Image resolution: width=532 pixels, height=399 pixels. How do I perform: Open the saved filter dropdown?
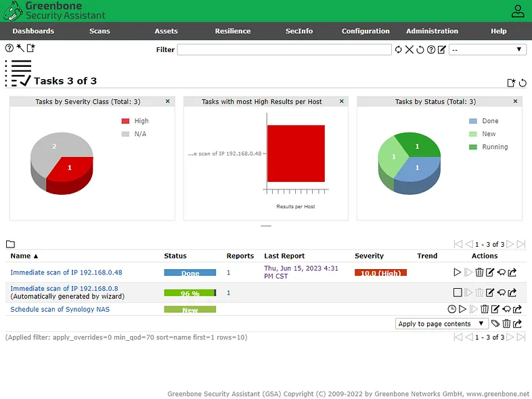[x=487, y=49]
